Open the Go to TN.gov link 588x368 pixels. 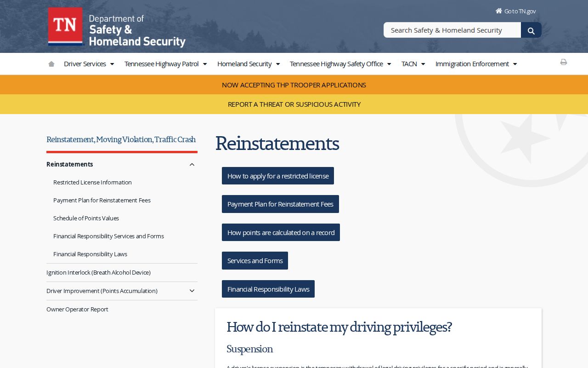point(516,11)
